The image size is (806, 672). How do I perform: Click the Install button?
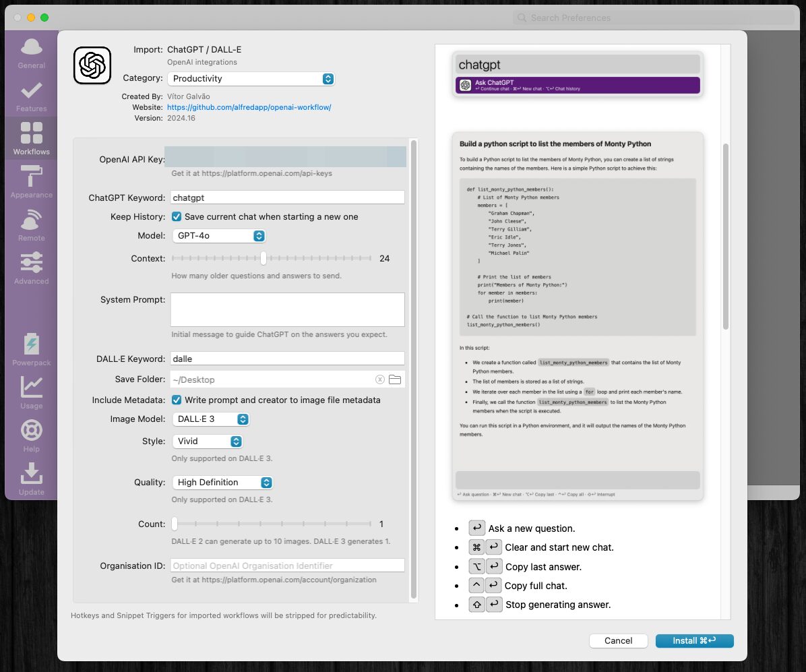click(x=694, y=640)
